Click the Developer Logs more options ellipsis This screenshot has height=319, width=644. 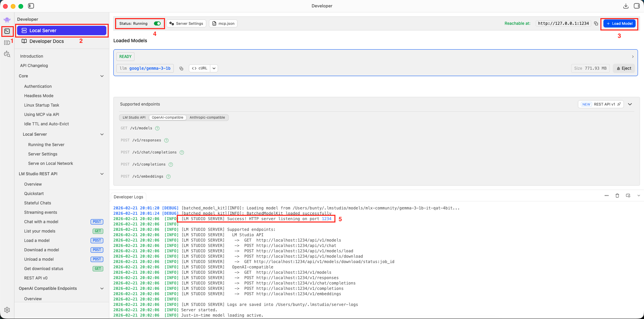click(x=606, y=196)
